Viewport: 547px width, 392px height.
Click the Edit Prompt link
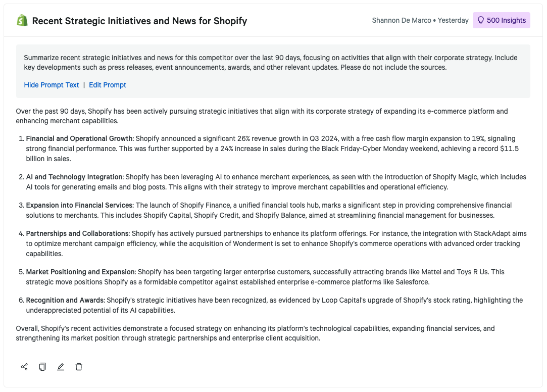pyautogui.click(x=108, y=85)
